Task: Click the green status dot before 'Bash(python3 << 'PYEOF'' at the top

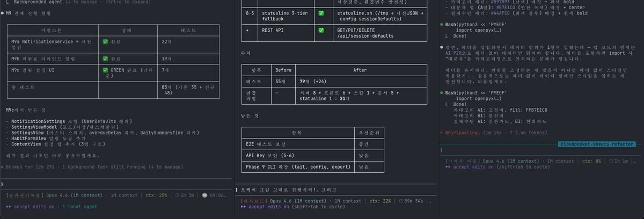Action: (x=442, y=25)
